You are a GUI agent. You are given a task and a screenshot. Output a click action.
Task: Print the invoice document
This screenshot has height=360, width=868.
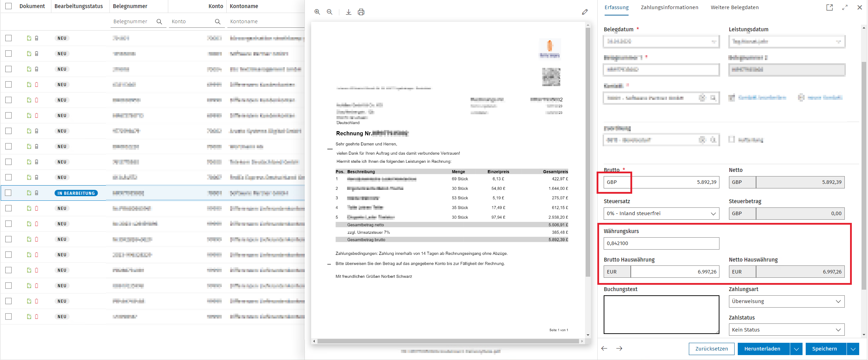pos(361,12)
